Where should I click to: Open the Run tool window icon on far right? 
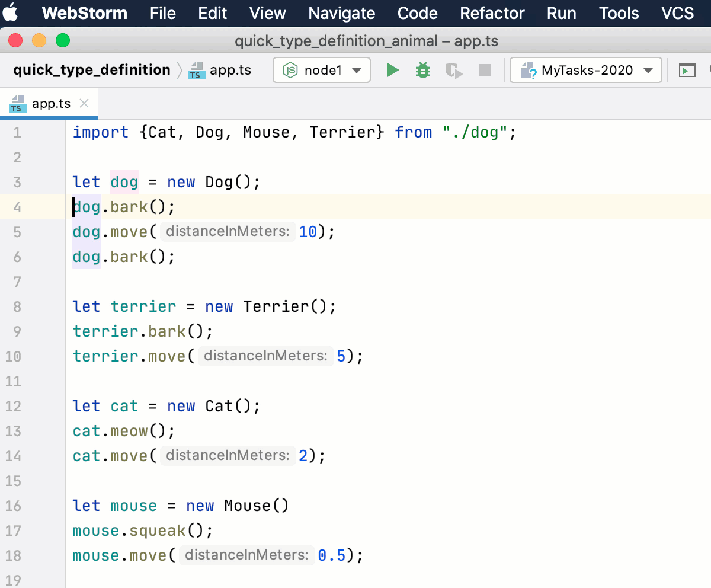point(687,70)
